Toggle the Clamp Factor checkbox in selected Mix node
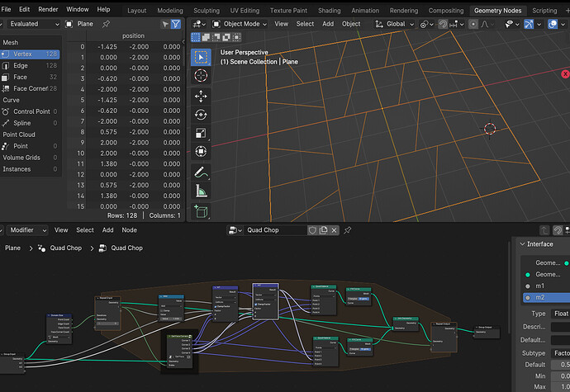Viewport: 570px width, 392px height. tap(256, 304)
